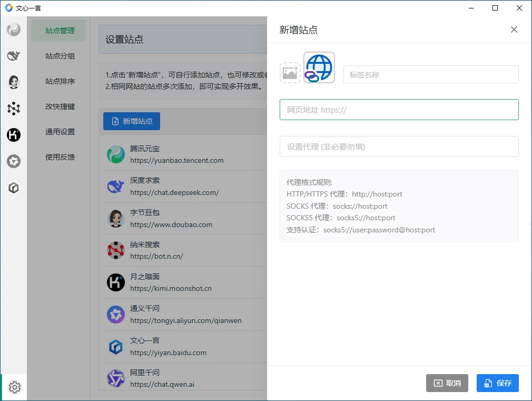
Task: Select the DeepSeek whale sidebar icon
Action: pyautogui.click(x=14, y=56)
